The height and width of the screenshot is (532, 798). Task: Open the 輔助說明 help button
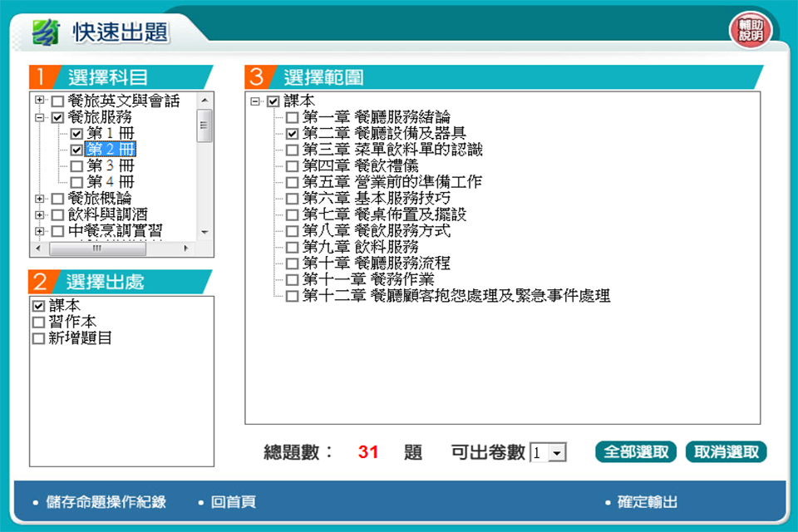click(750, 31)
